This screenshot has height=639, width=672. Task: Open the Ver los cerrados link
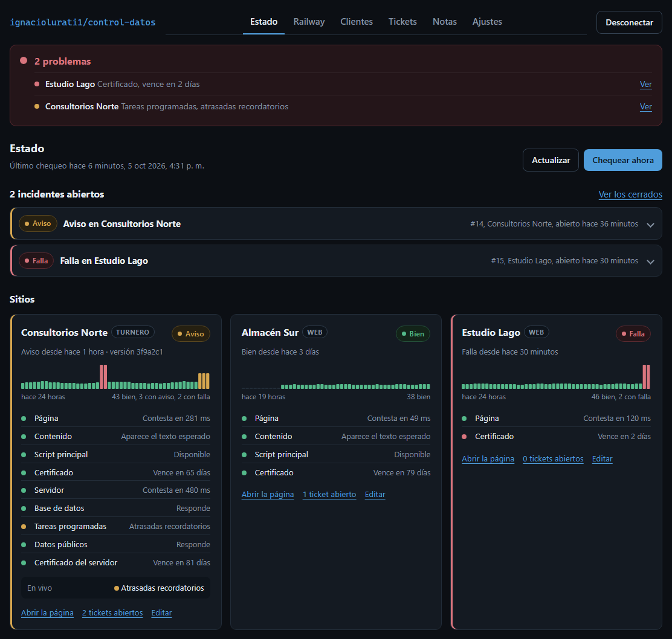tap(630, 194)
